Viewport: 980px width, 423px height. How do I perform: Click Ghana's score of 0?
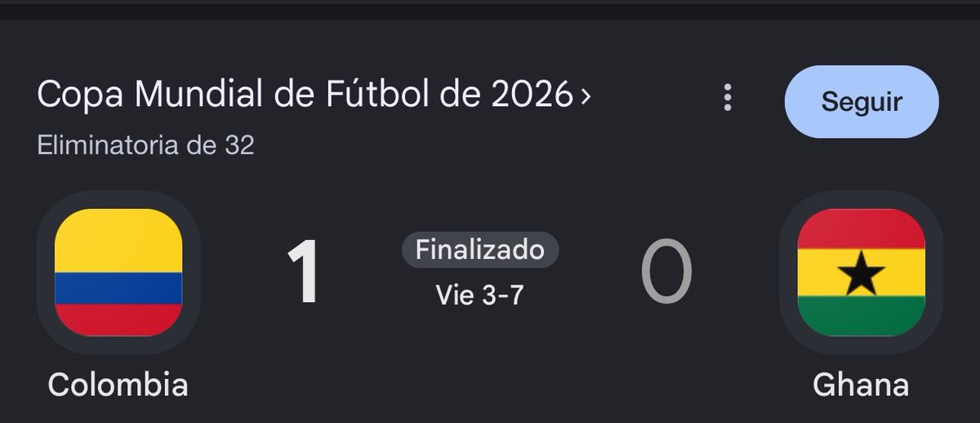coord(666,272)
